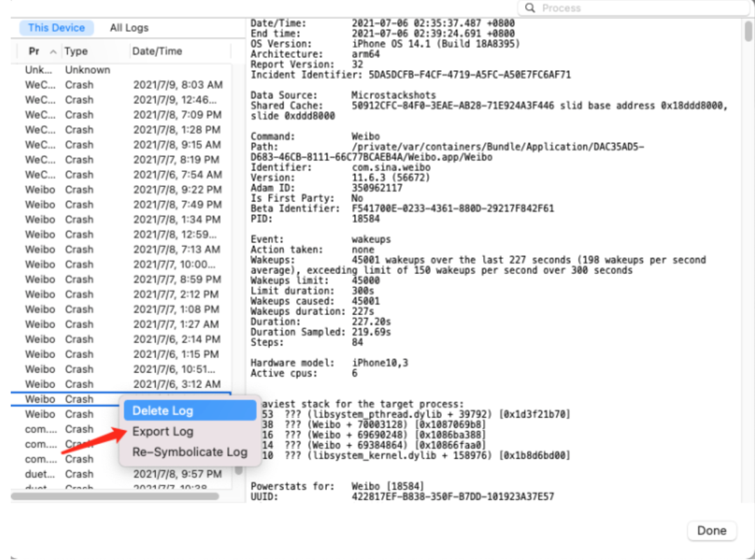Click the com.sina.weibo identifier value
Screen dimensions: 755x560
pyautogui.click(x=391, y=168)
